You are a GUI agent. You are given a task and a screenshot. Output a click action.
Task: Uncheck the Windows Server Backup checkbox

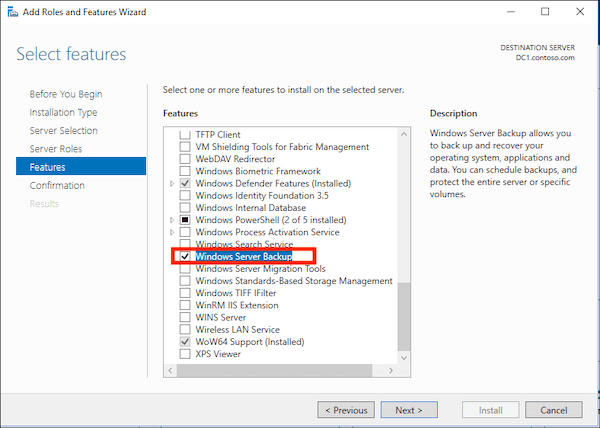coord(184,257)
